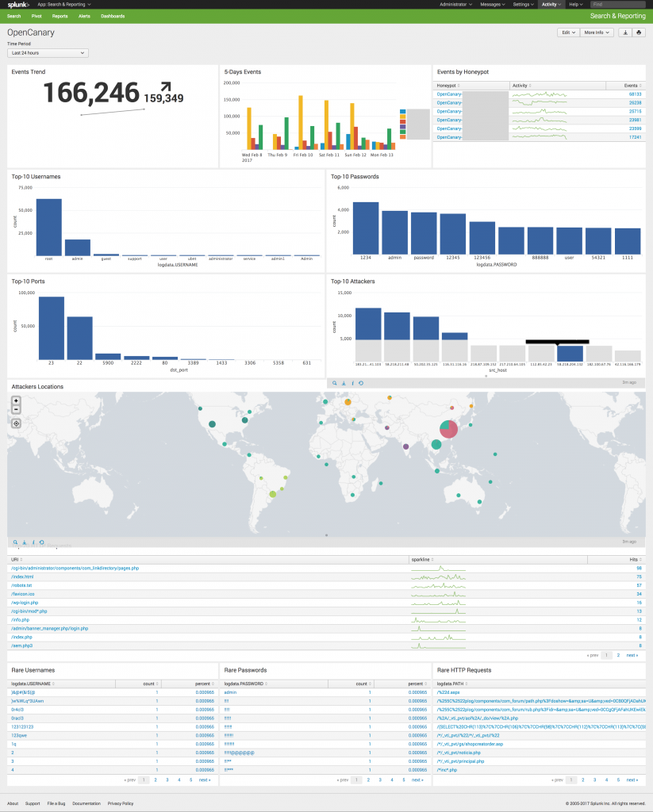Refresh the Top-10 Attackers panel
The width and height of the screenshot is (653, 812).
click(x=361, y=383)
